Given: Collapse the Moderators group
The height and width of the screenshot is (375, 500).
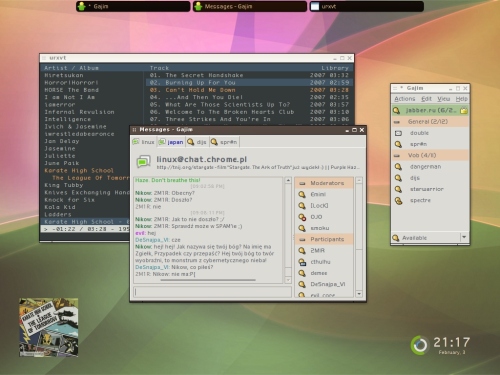Looking at the screenshot, I should pyautogui.click(x=324, y=183).
